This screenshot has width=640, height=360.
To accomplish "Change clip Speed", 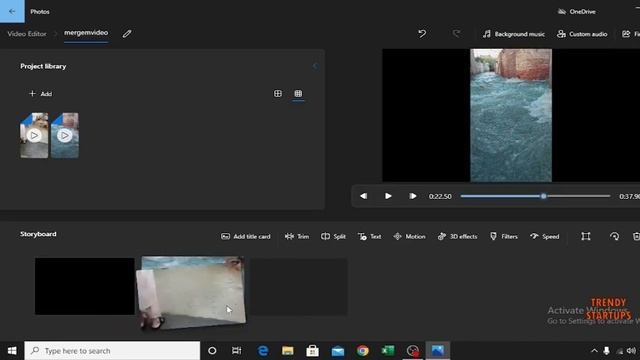I will pyautogui.click(x=544, y=236).
